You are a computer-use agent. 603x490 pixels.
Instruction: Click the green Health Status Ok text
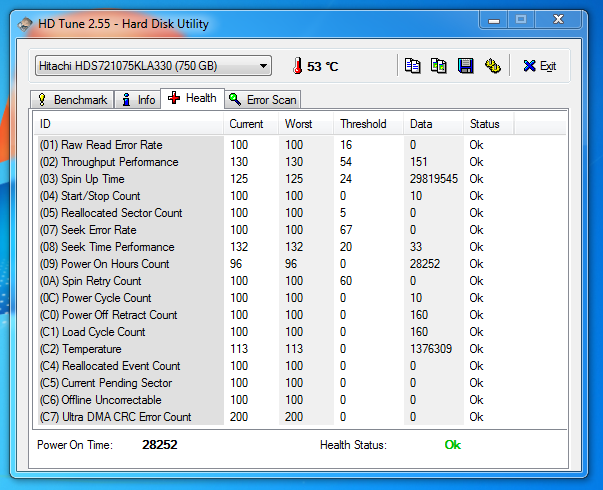tap(453, 445)
